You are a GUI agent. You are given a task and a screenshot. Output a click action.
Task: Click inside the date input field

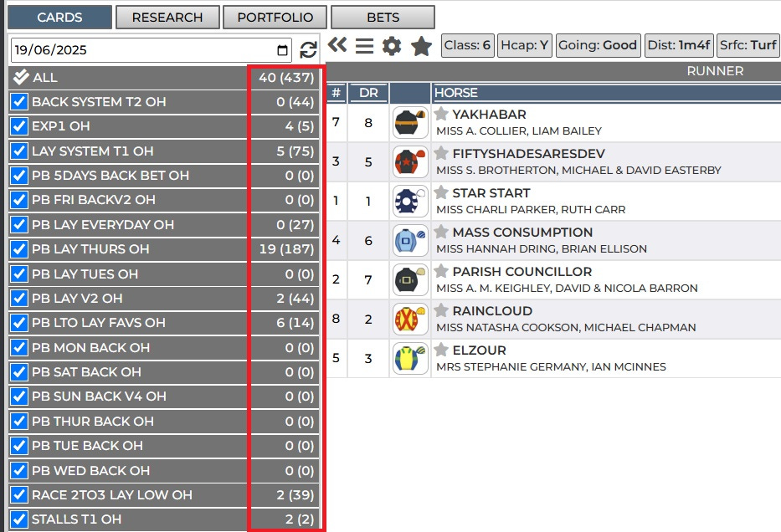click(x=126, y=49)
